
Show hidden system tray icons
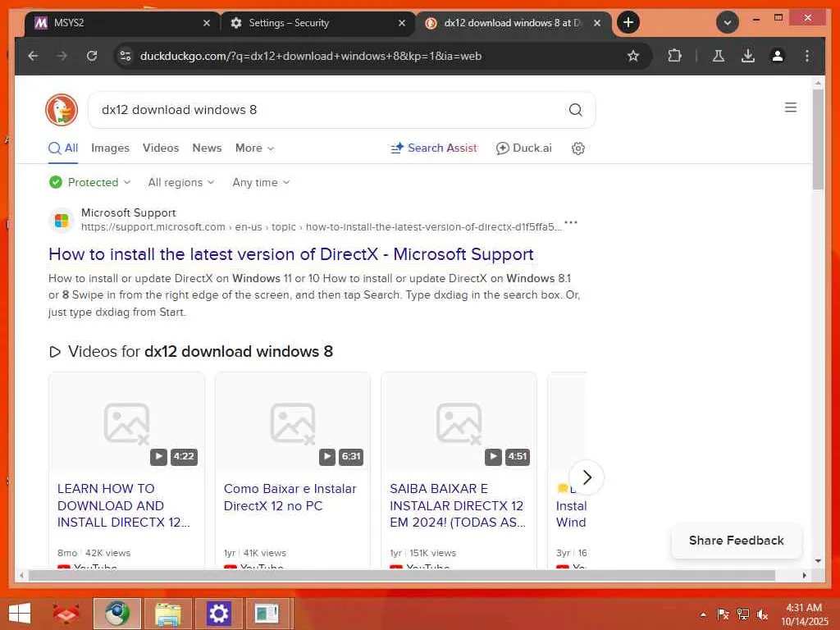(703, 614)
